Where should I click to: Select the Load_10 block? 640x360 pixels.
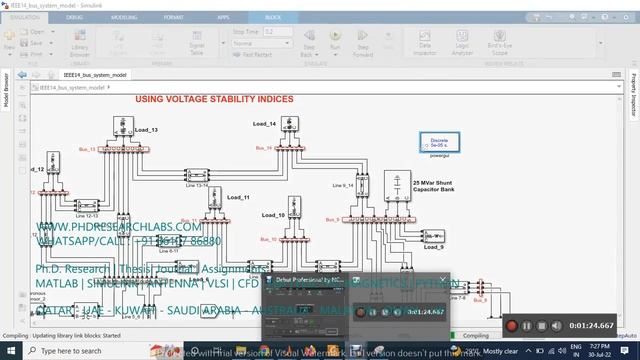(294, 207)
